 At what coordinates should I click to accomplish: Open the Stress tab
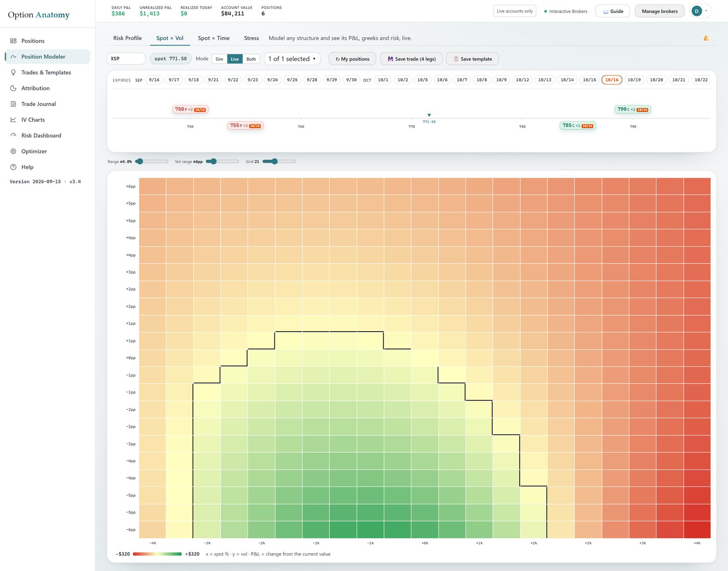pos(251,38)
